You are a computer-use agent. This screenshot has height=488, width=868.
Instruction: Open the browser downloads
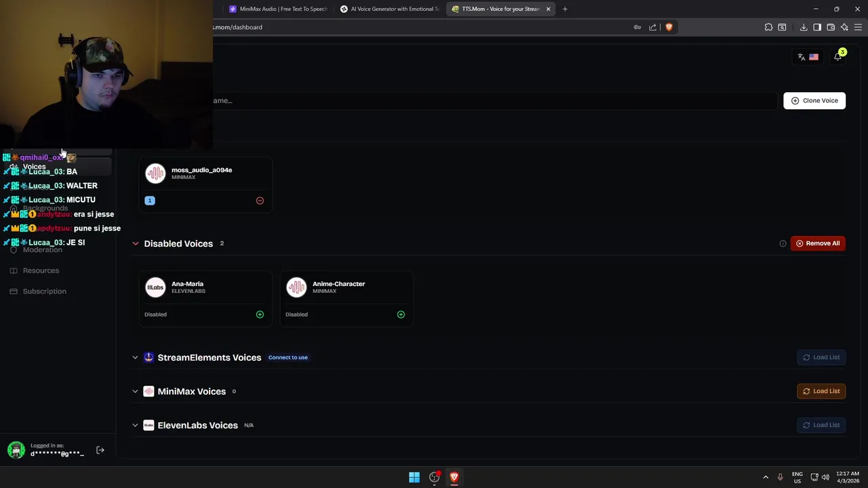tap(804, 27)
